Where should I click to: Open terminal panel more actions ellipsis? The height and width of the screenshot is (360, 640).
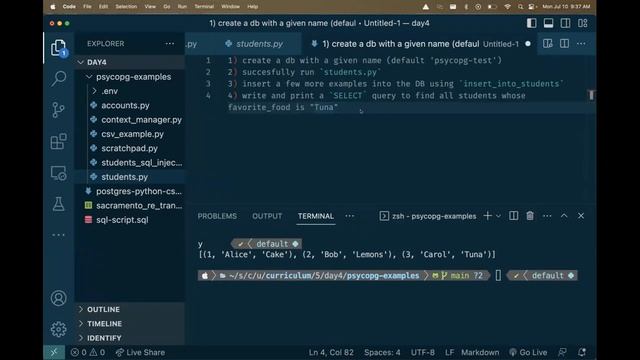pyautogui.click(x=547, y=216)
